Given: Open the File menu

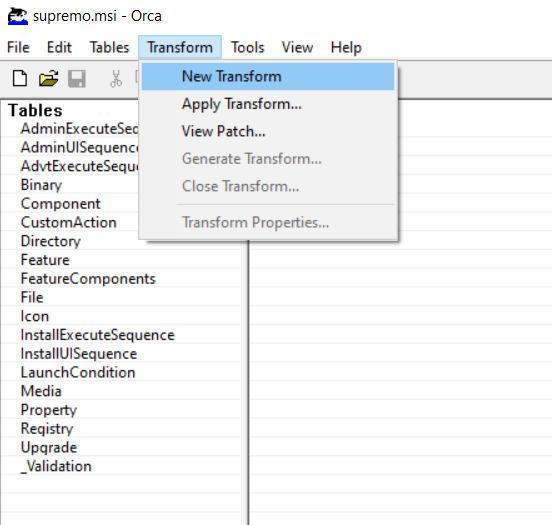Looking at the screenshot, I should pyautogui.click(x=18, y=47).
